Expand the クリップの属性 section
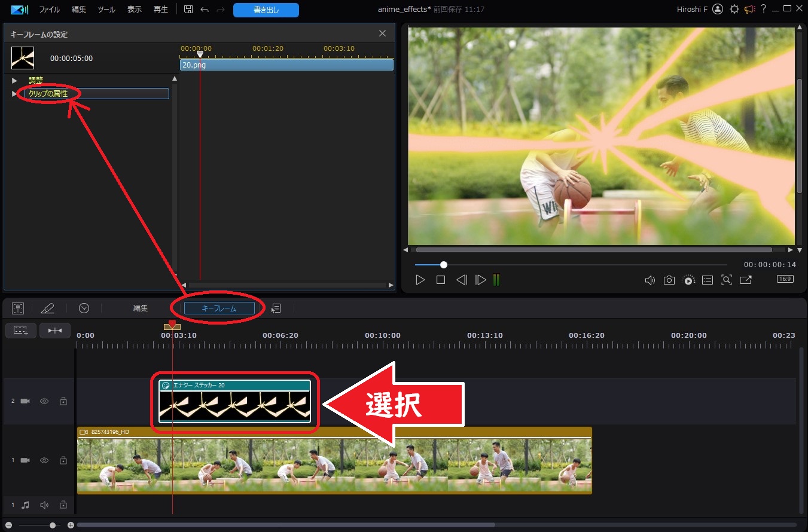This screenshot has width=808, height=532. point(14,93)
